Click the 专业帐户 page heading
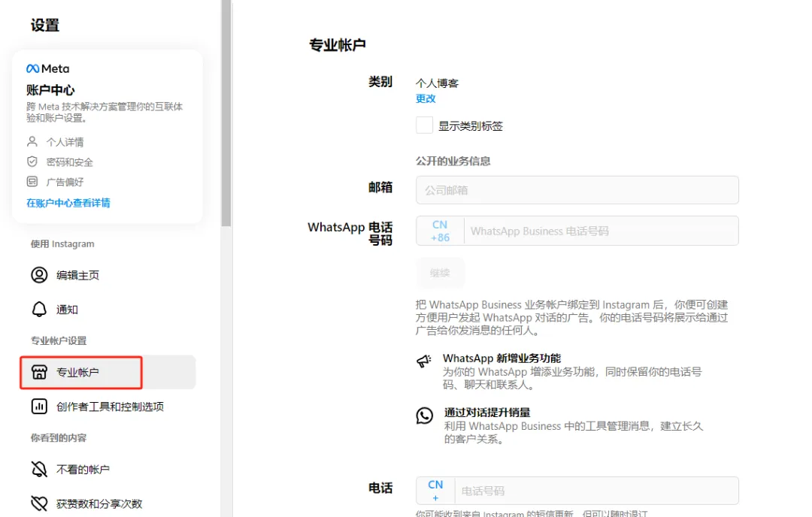Viewport: 812px width, 517px height. click(337, 45)
